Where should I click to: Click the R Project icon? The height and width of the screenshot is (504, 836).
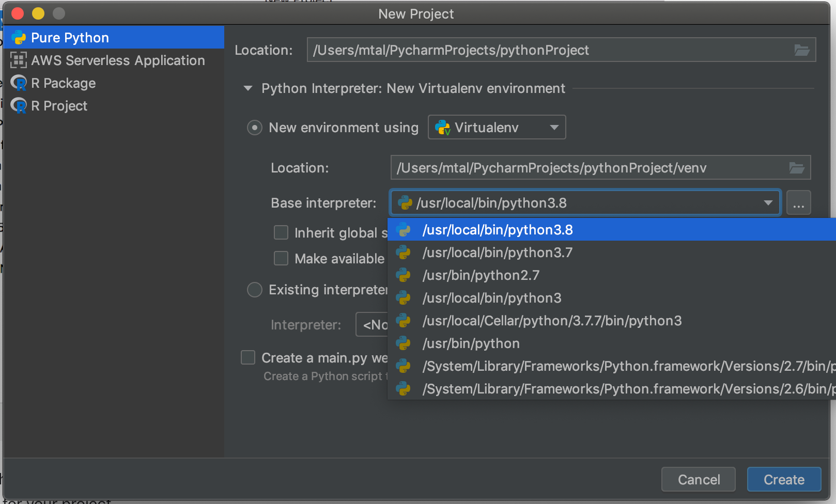pos(19,106)
